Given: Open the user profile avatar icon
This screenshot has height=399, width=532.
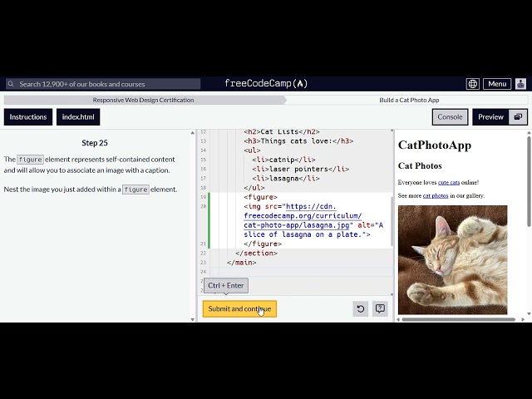Looking at the screenshot, I should (520, 84).
